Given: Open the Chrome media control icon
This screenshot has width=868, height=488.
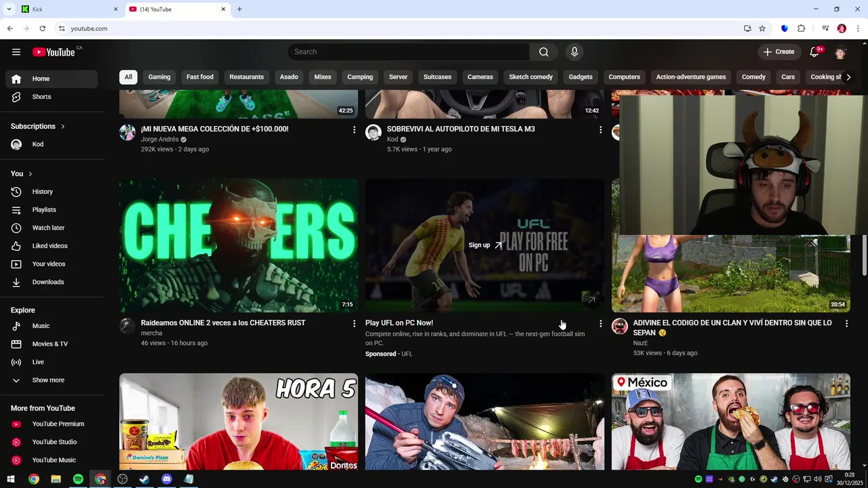Looking at the screenshot, I should point(825,28).
